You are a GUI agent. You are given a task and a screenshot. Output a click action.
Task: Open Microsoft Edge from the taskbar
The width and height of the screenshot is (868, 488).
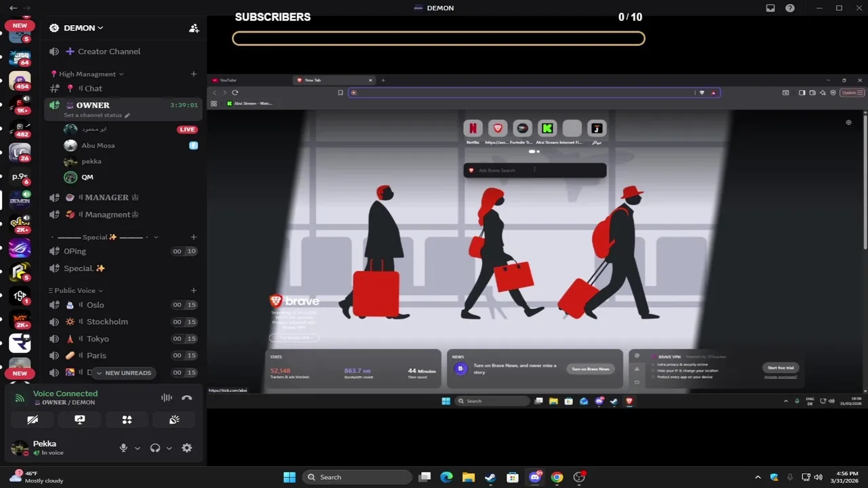click(x=446, y=477)
